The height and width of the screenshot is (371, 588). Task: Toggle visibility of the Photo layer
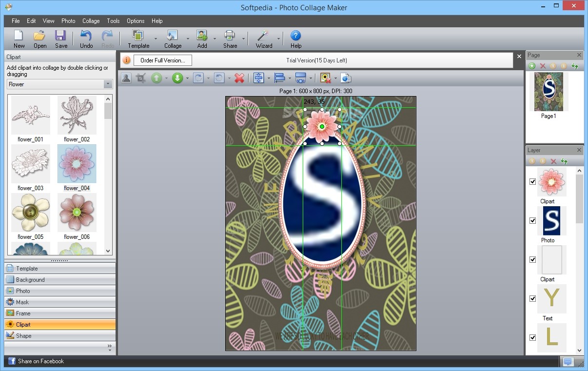click(x=532, y=220)
